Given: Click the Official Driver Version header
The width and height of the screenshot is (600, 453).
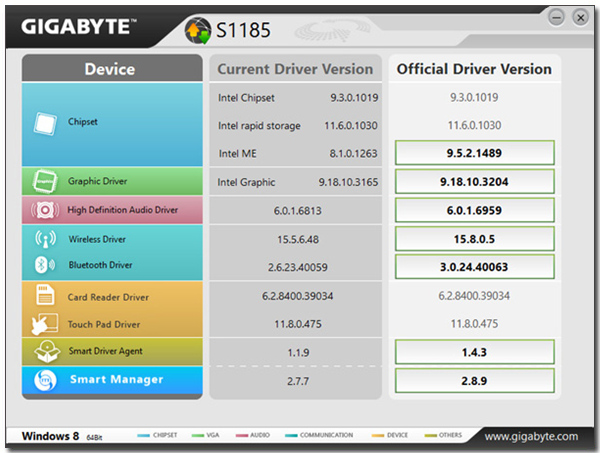Looking at the screenshot, I should tap(474, 68).
